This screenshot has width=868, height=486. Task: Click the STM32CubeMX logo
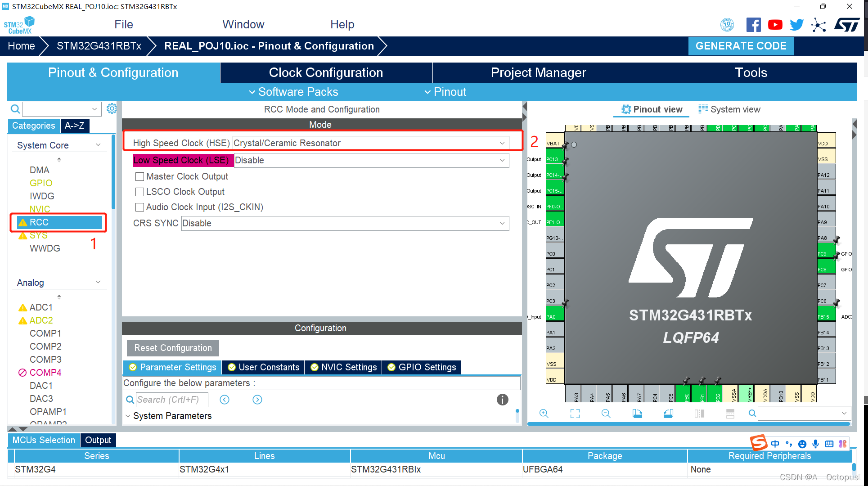click(x=19, y=25)
